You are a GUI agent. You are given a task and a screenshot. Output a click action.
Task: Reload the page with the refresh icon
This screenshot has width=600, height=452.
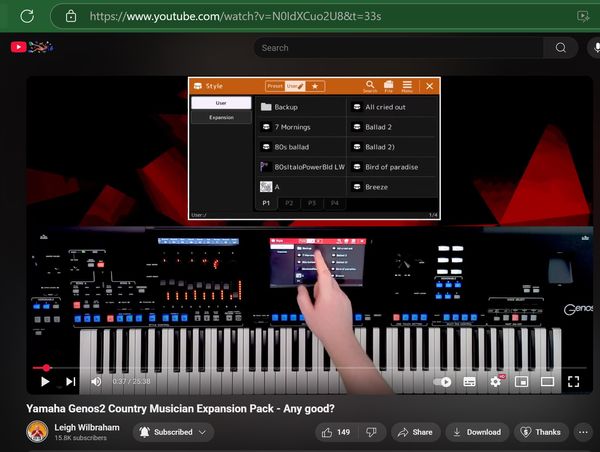27,16
